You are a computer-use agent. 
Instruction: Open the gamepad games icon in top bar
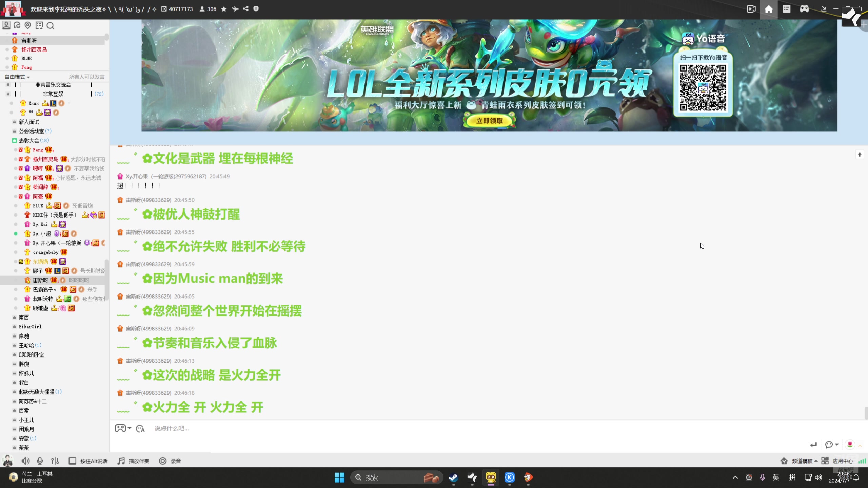pyautogui.click(x=805, y=9)
